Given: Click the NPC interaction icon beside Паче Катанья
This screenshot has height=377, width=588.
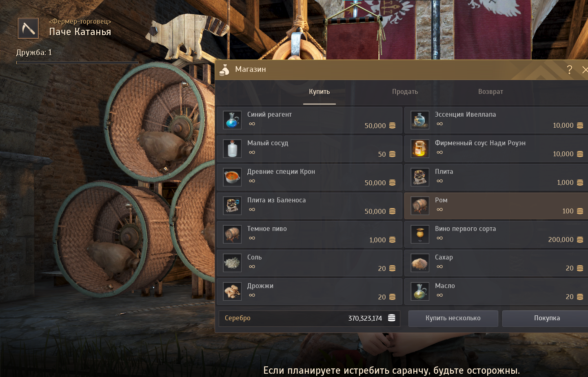Looking at the screenshot, I should click(x=28, y=28).
